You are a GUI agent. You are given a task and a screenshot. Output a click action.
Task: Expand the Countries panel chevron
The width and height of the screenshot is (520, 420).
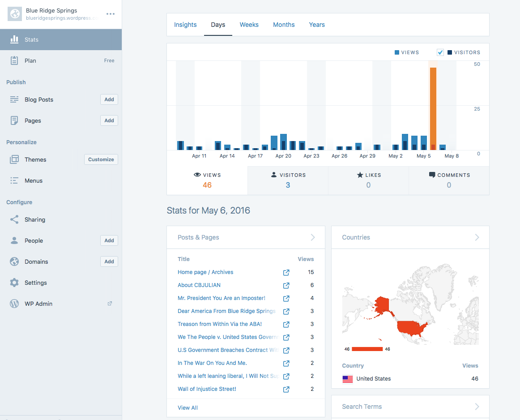click(477, 237)
